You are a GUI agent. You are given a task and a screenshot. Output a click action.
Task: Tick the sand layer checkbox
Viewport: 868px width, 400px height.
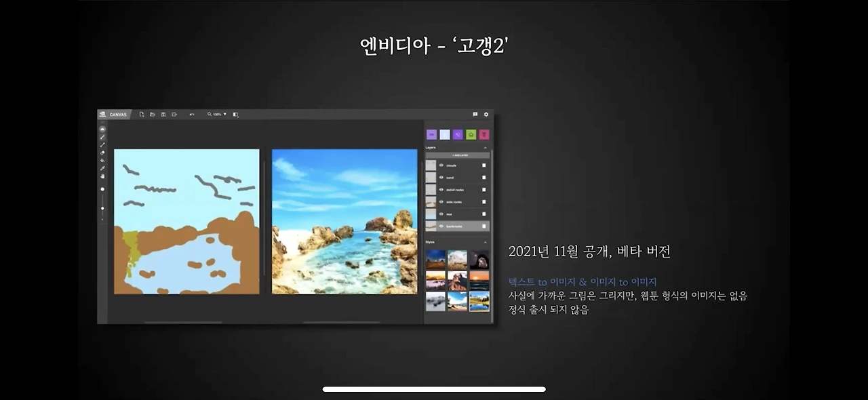coord(484,178)
